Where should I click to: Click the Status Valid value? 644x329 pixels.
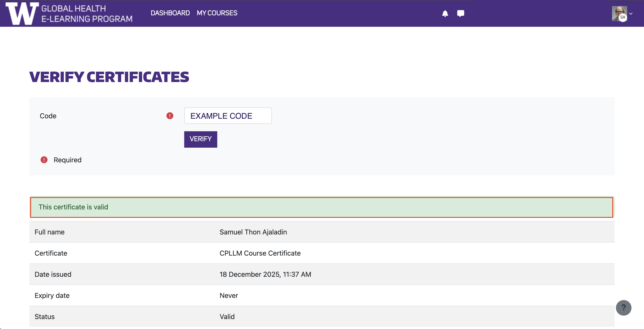pos(227,316)
